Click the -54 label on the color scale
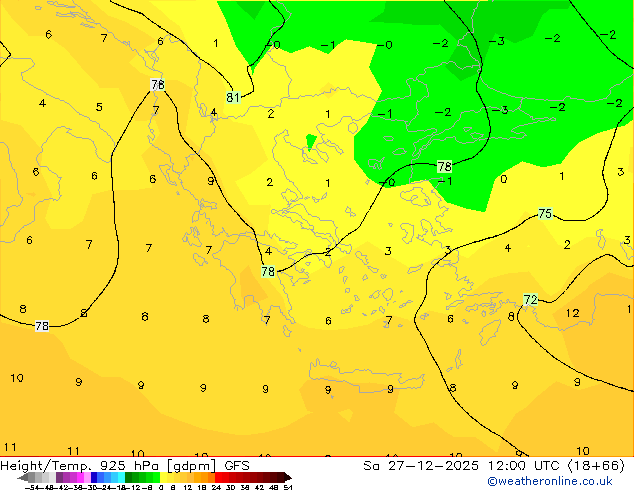This screenshot has width=634, height=490. 32,488
